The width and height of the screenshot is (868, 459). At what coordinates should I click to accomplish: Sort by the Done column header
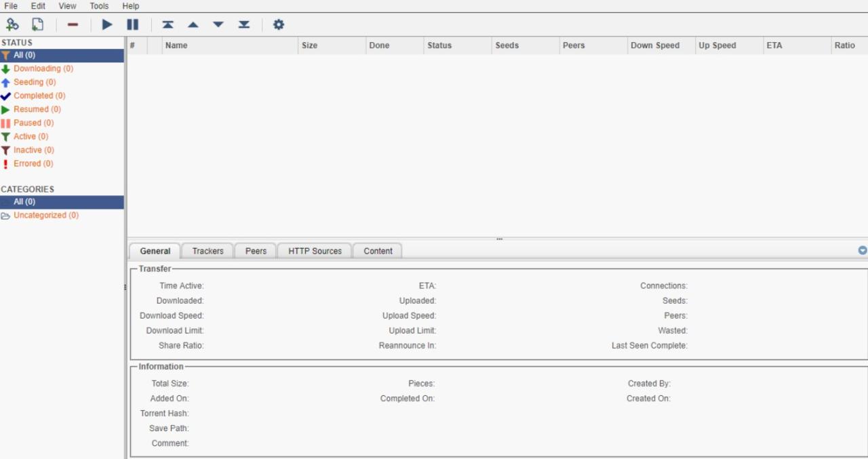point(395,45)
